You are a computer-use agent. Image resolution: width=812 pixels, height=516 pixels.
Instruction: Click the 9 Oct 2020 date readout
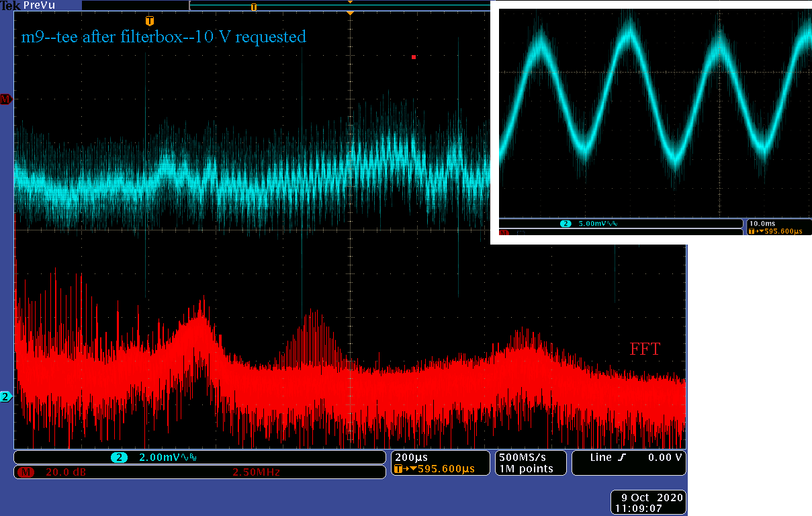[x=651, y=497]
